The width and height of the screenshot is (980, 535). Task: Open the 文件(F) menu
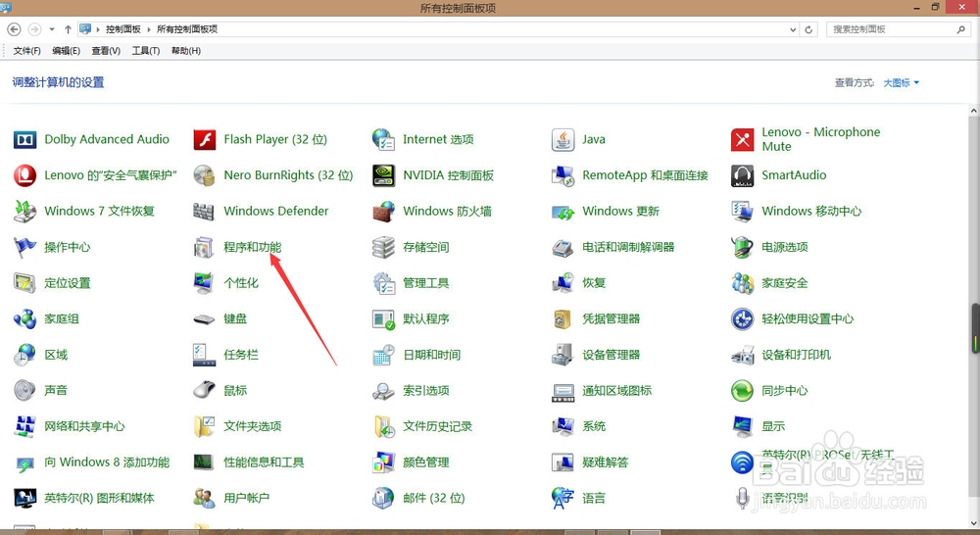[26, 51]
